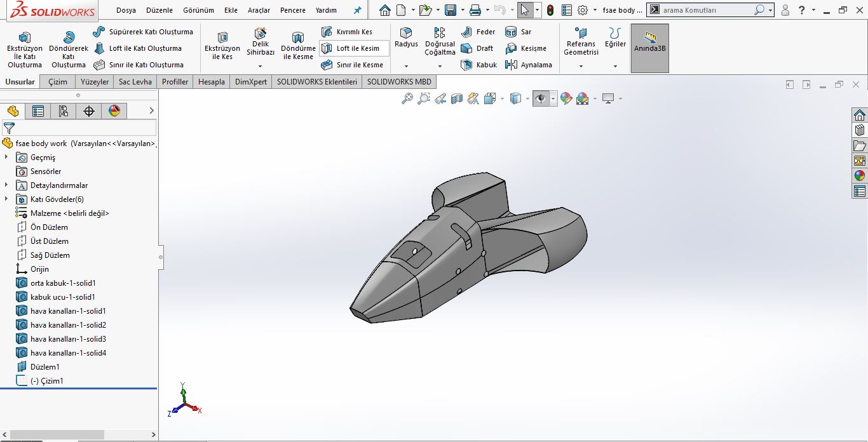Open the Düzenle menu

[159, 10]
